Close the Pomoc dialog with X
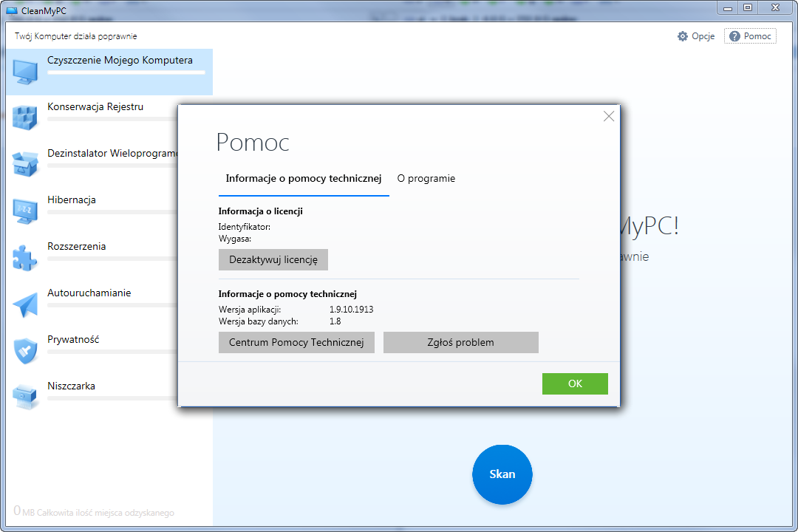798x532 pixels. point(609,117)
